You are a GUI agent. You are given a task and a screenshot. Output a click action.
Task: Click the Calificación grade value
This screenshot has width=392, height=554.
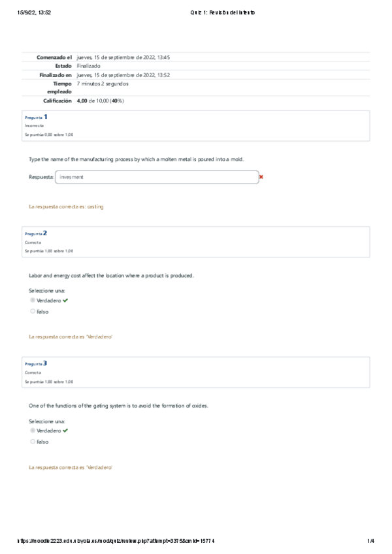101,101
